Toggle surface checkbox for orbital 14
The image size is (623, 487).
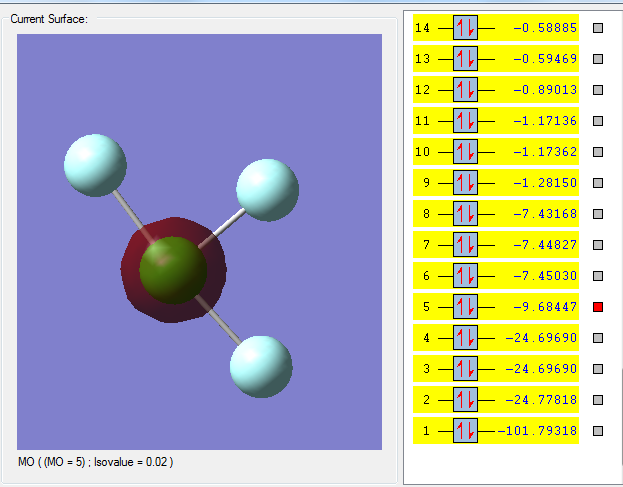(598, 28)
